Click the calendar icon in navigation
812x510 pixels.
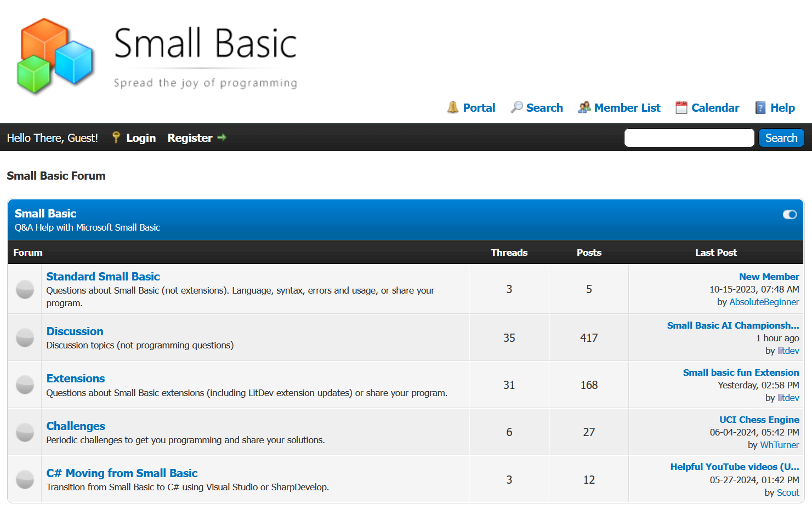(x=681, y=107)
